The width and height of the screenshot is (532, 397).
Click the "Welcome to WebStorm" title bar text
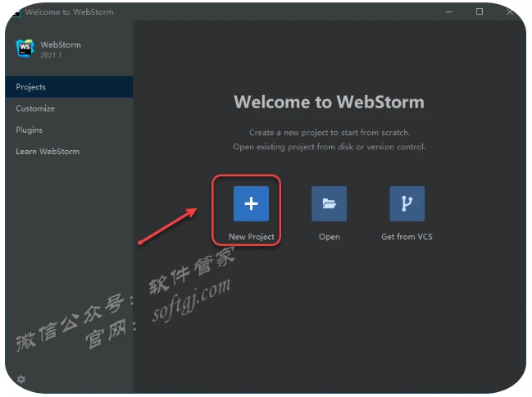coord(69,12)
